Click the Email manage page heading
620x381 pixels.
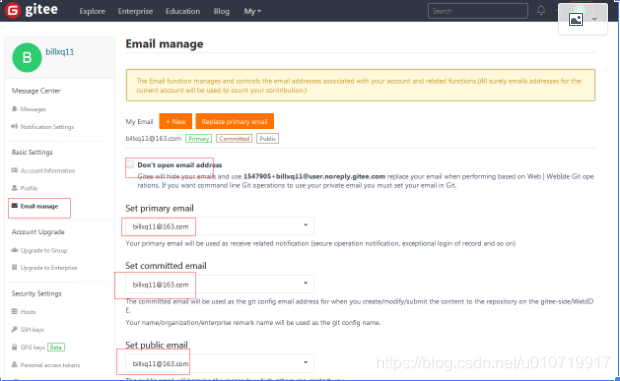click(164, 44)
